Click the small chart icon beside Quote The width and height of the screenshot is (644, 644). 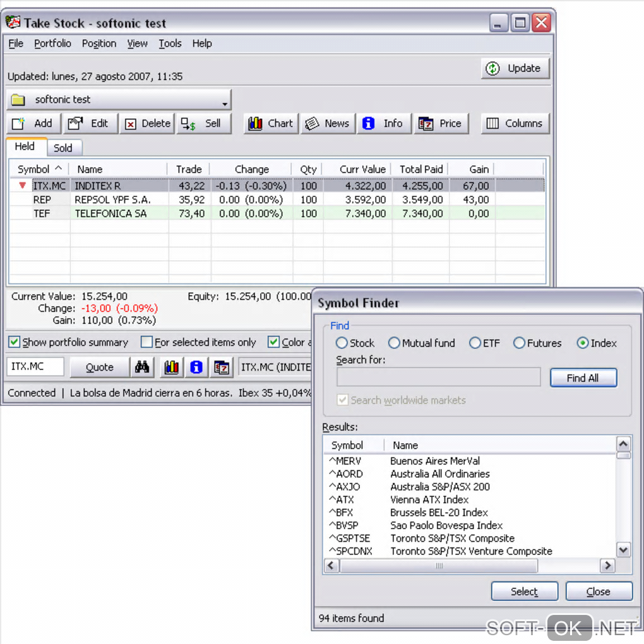click(x=172, y=367)
